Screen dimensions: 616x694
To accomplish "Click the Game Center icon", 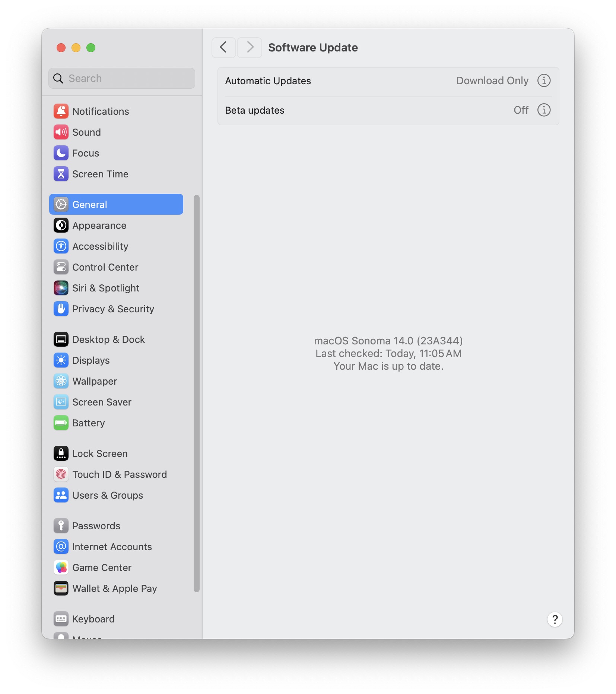I will coord(61,567).
